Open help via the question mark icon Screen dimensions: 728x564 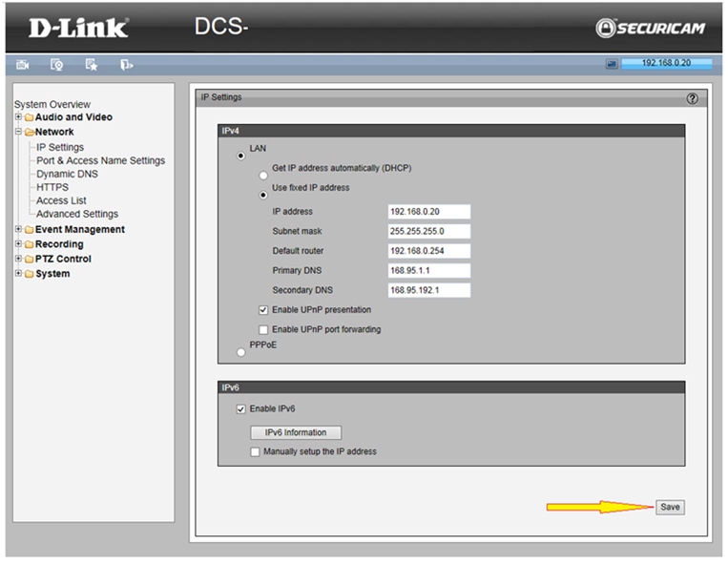[x=692, y=98]
